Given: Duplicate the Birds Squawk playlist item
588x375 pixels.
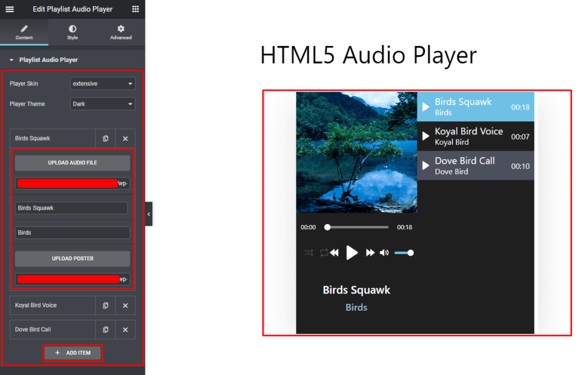Looking at the screenshot, I should point(105,138).
